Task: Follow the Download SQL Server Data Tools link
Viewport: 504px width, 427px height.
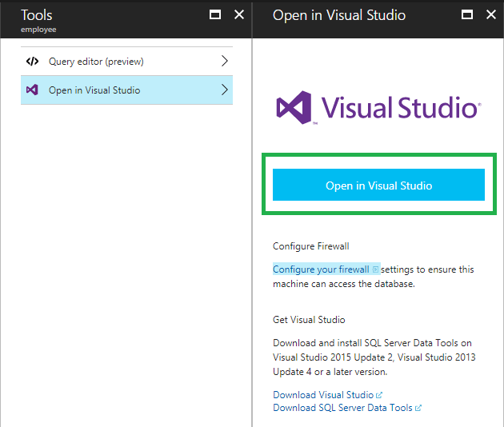Action: (x=342, y=408)
